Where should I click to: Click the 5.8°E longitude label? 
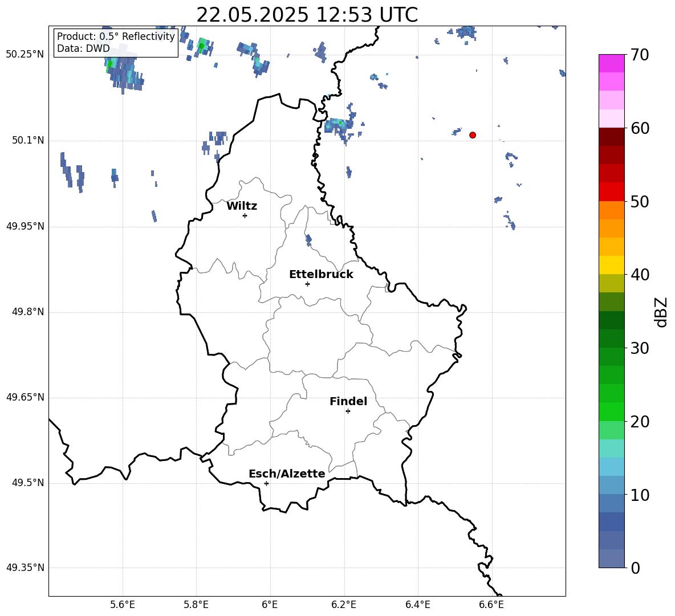[x=196, y=605]
